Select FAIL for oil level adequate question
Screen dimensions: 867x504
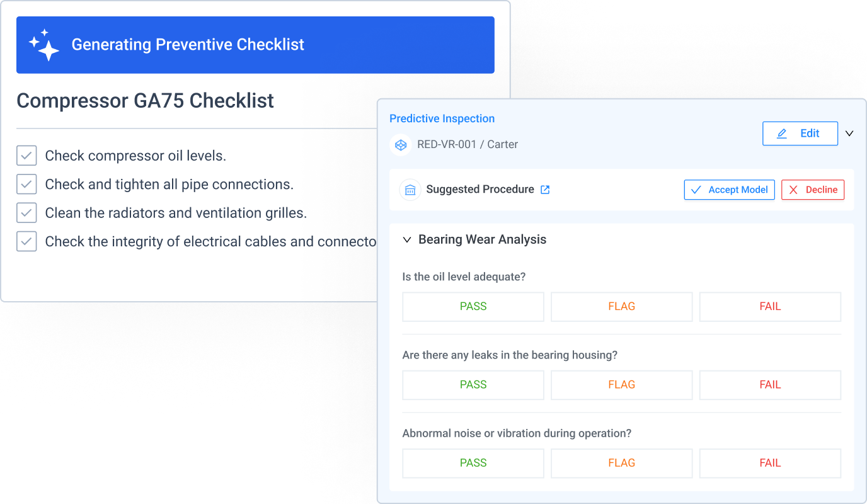(770, 307)
